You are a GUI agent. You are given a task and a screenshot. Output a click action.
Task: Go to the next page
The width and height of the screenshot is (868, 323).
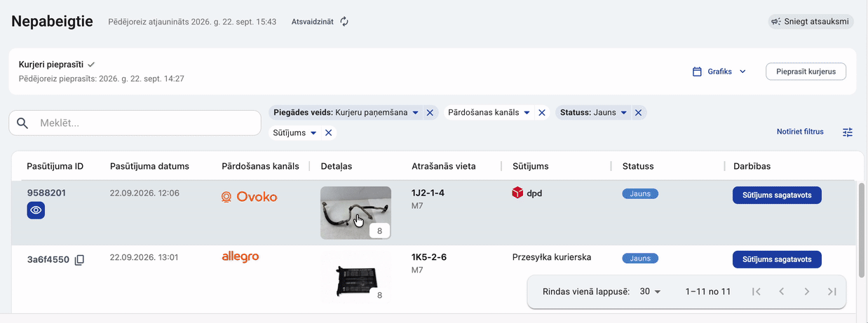coord(807,291)
